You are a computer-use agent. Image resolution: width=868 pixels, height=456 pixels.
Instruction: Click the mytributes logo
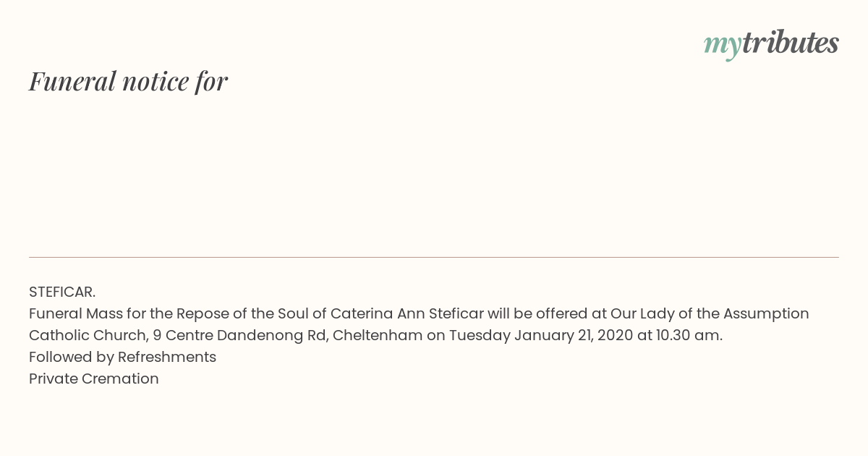[771, 43]
